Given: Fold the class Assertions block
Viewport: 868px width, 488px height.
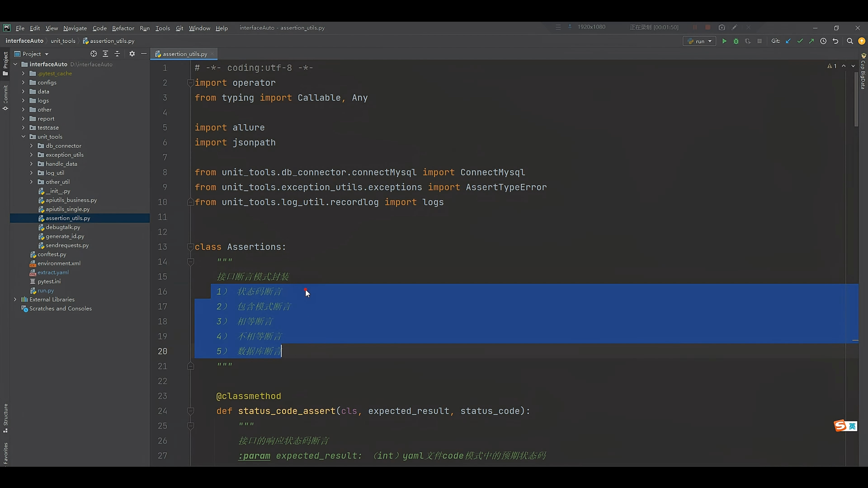Looking at the screenshot, I should 191,247.
